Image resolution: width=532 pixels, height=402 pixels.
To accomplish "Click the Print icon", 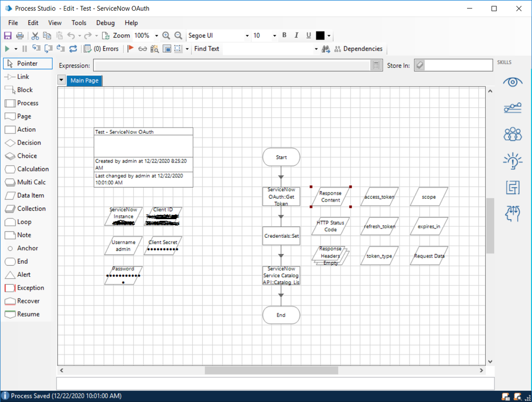I will coord(20,36).
